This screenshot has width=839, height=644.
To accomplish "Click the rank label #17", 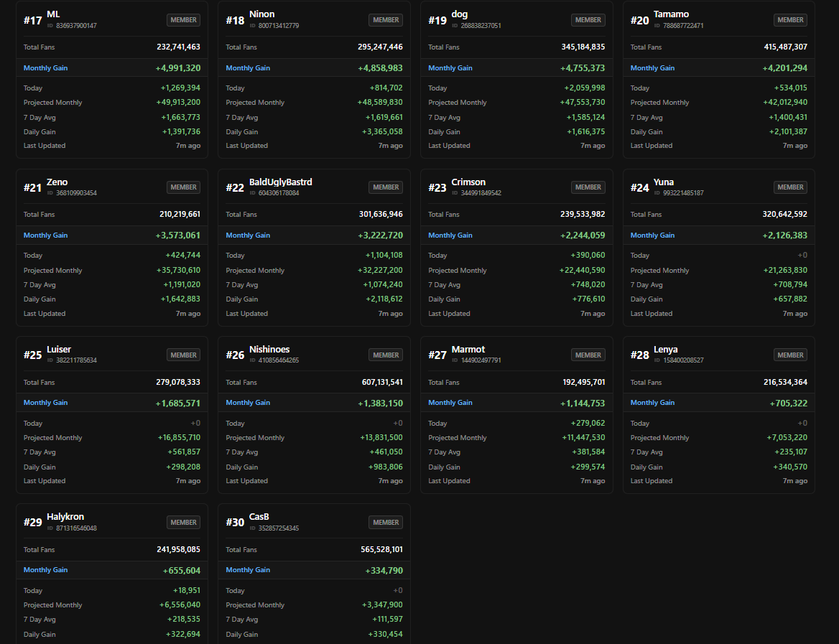I will [32, 20].
